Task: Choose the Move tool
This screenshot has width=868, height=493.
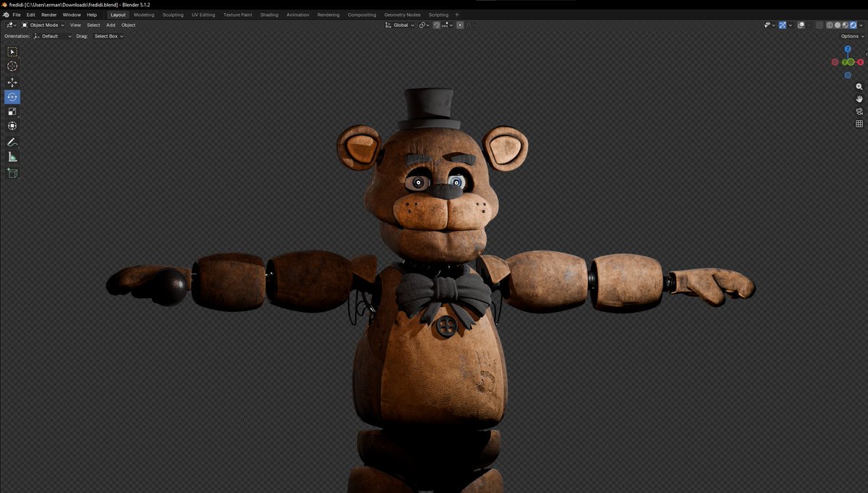Action: [12, 83]
